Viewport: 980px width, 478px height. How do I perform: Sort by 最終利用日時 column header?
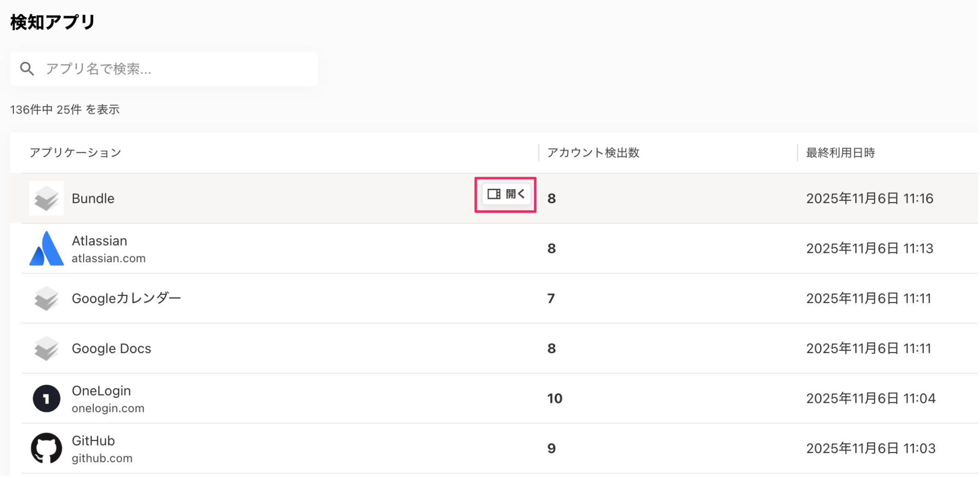(x=840, y=153)
